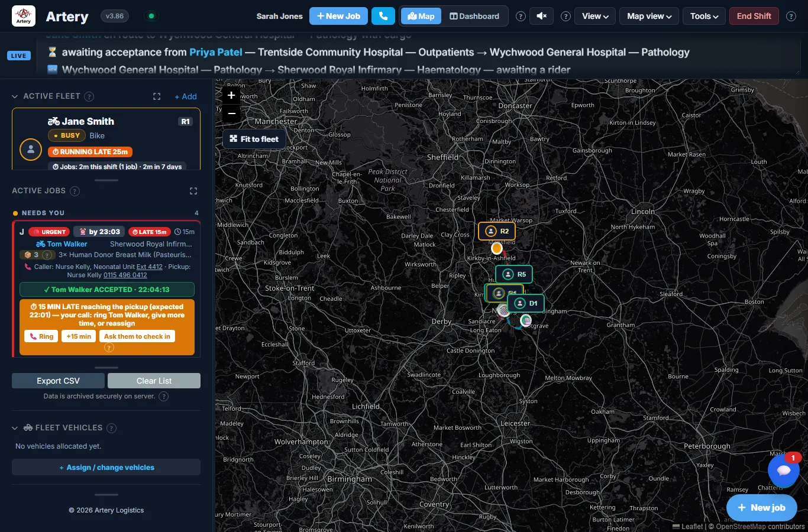Click the phone call button in header
Screen dimensions: 808x532
point(383,16)
